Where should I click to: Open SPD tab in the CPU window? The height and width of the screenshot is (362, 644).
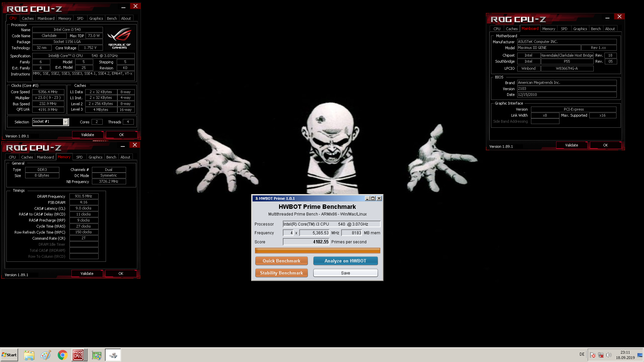click(x=80, y=18)
